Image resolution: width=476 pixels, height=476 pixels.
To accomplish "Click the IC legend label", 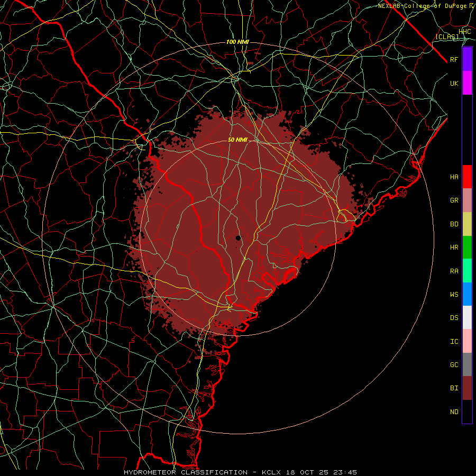I will click(454, 342).
